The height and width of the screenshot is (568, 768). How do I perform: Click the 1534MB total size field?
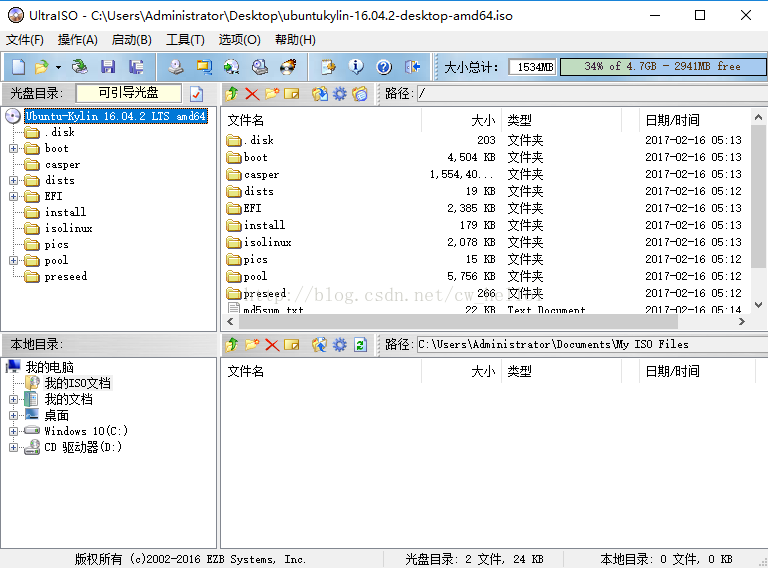(x=532, y=67)
